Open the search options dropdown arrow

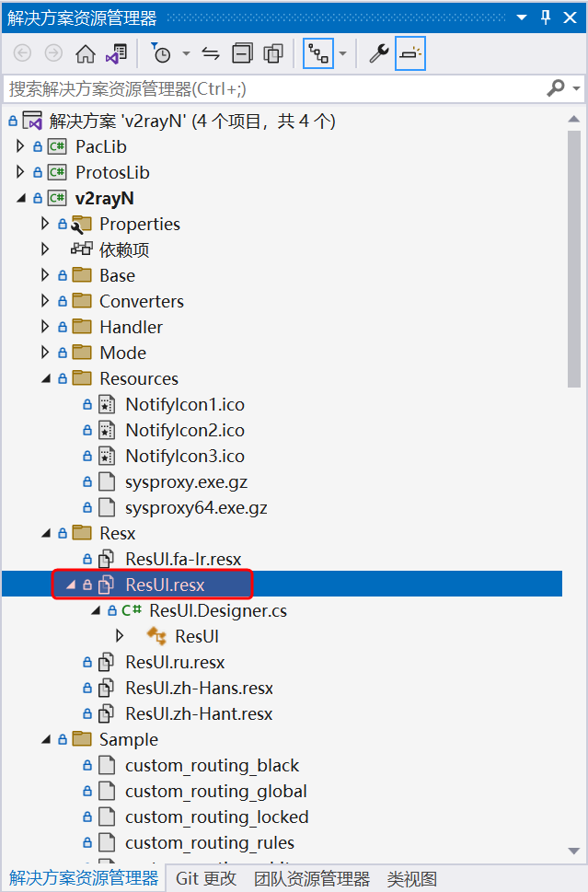pos(577,88)
